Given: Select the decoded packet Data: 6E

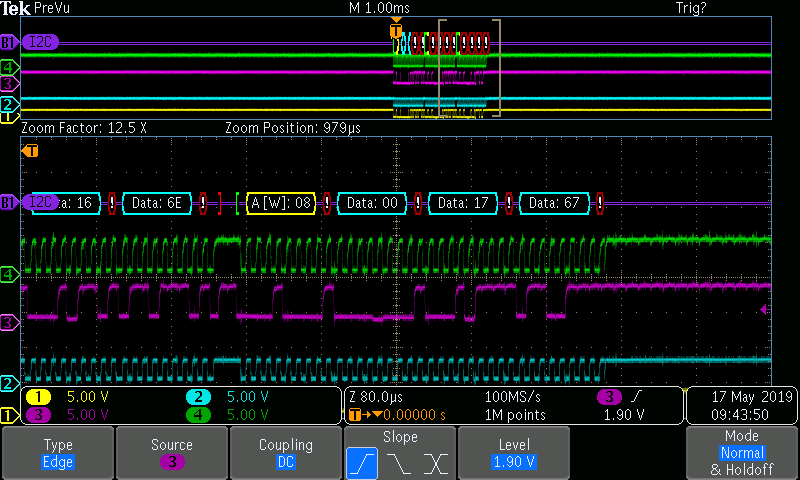Looking at the screenshot, I should click(157, 203).
